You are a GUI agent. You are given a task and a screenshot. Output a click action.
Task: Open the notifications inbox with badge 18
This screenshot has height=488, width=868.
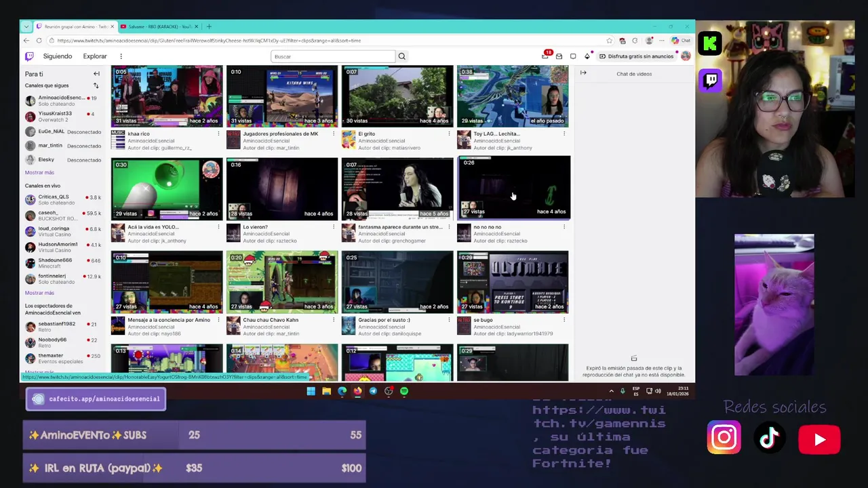545,56
